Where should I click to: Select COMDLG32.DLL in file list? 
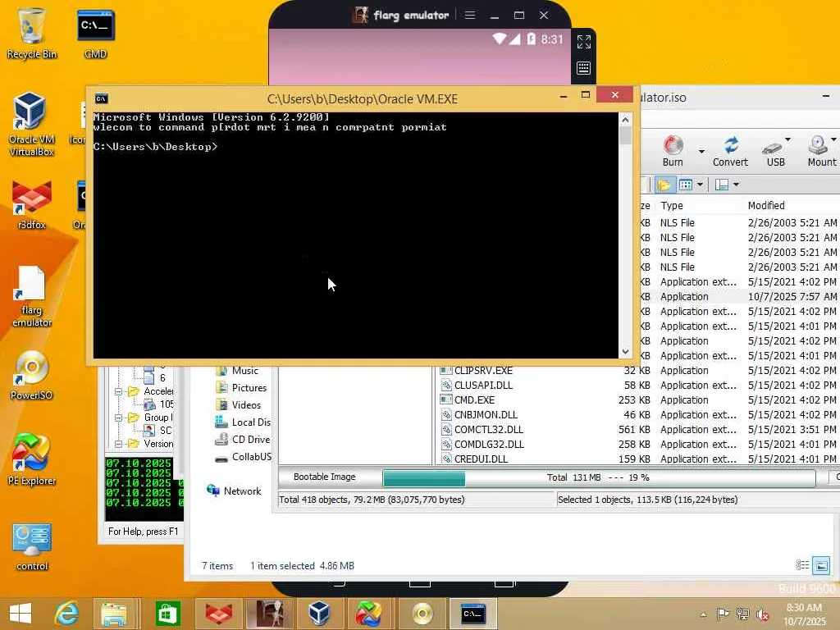[x=489, y=444]
